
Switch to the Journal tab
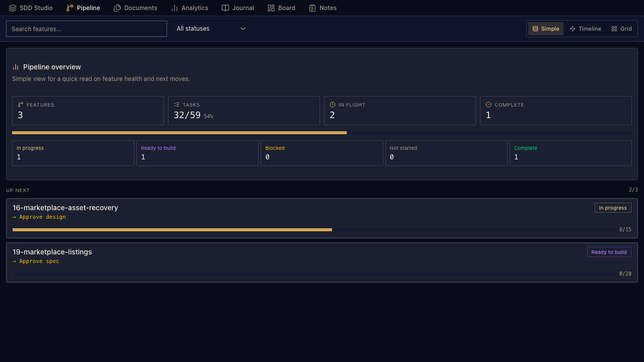(237, 8)
